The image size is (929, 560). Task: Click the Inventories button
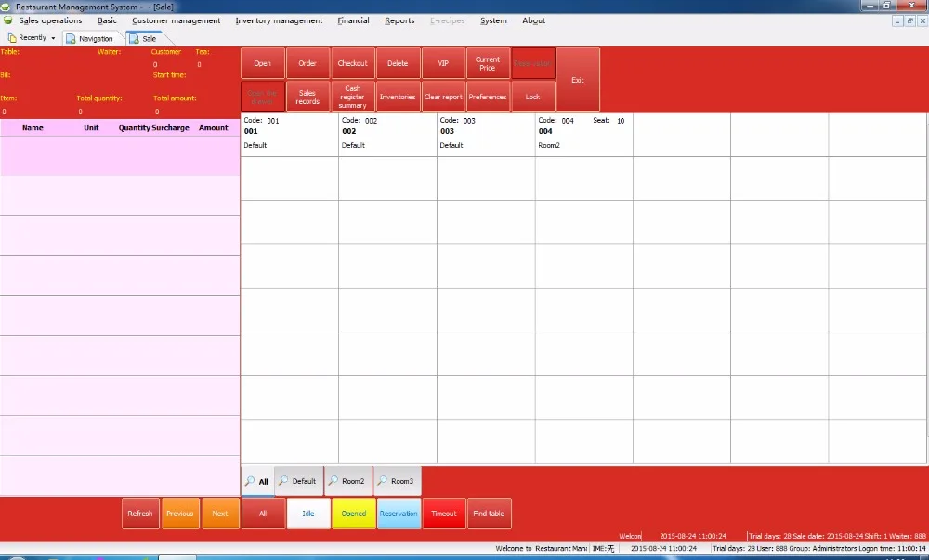coord(398,98)
